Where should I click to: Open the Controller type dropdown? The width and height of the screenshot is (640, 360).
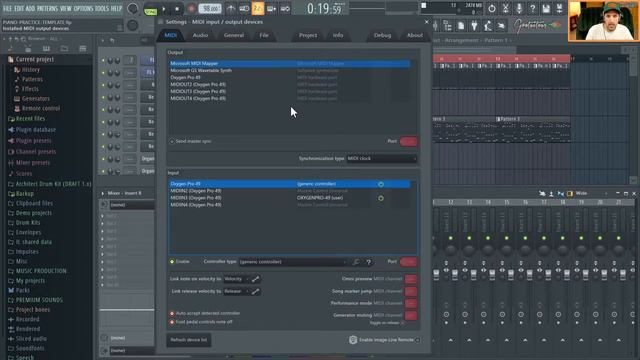click(x=293, y=262)
